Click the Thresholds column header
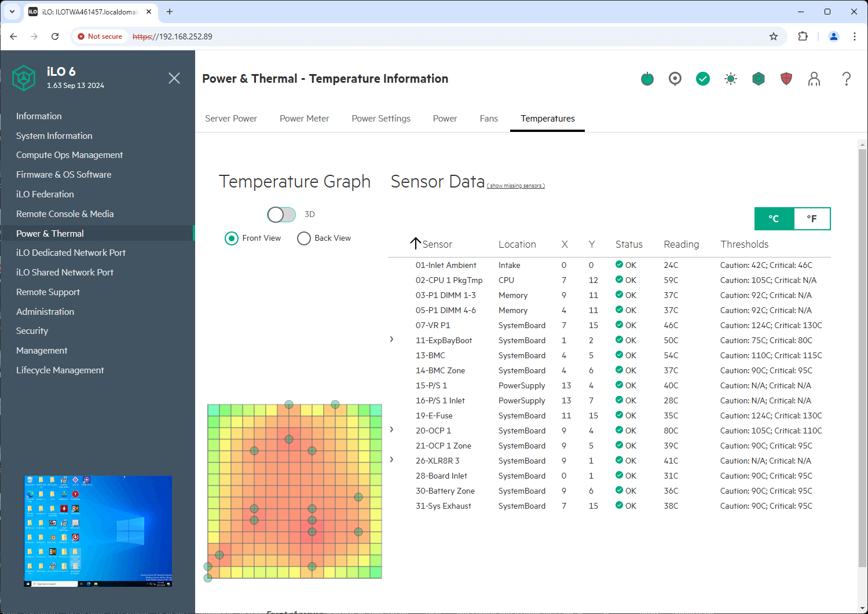The height and width of the screenshot is (614, 868). [745, 244]
